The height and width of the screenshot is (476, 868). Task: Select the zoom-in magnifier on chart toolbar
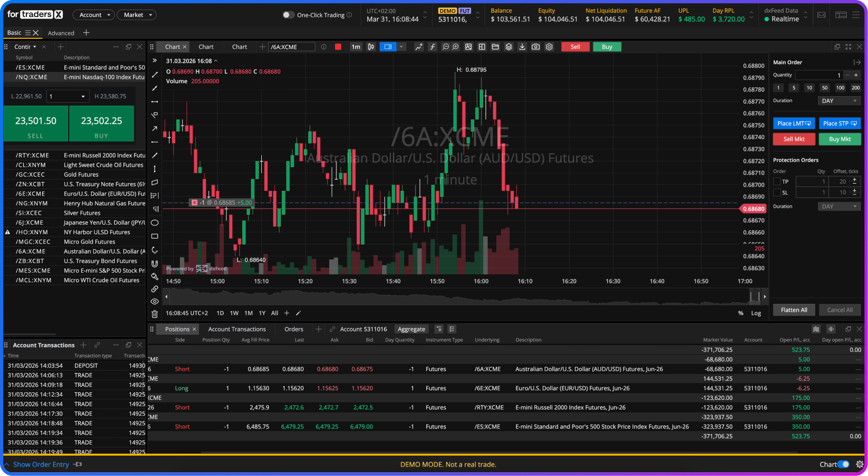[x=456, y=47]
